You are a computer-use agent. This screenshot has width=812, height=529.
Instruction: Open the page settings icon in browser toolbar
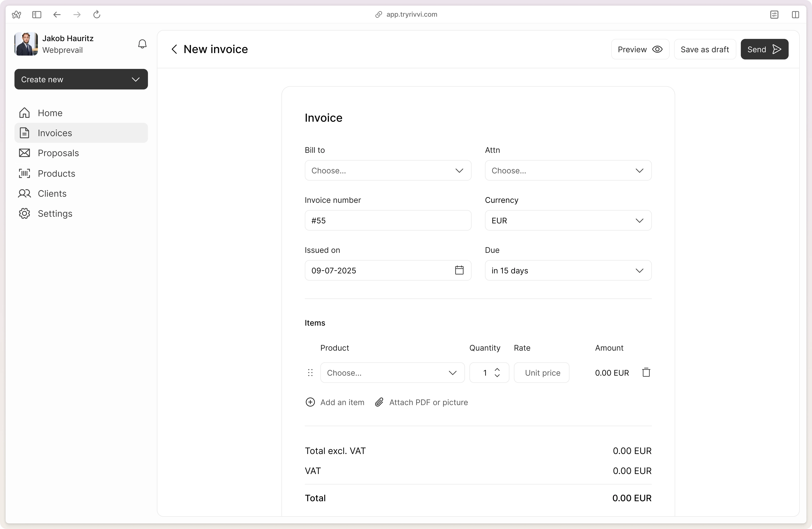[x=774, y=15]
